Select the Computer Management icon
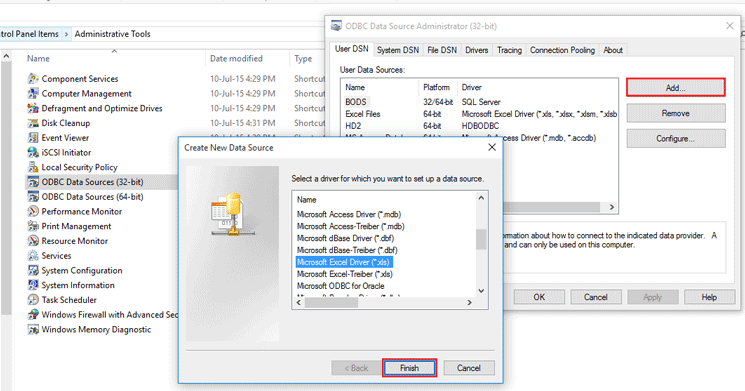This screenshot has width=745, height=391. pyautogui.click(x=33, y=93)
